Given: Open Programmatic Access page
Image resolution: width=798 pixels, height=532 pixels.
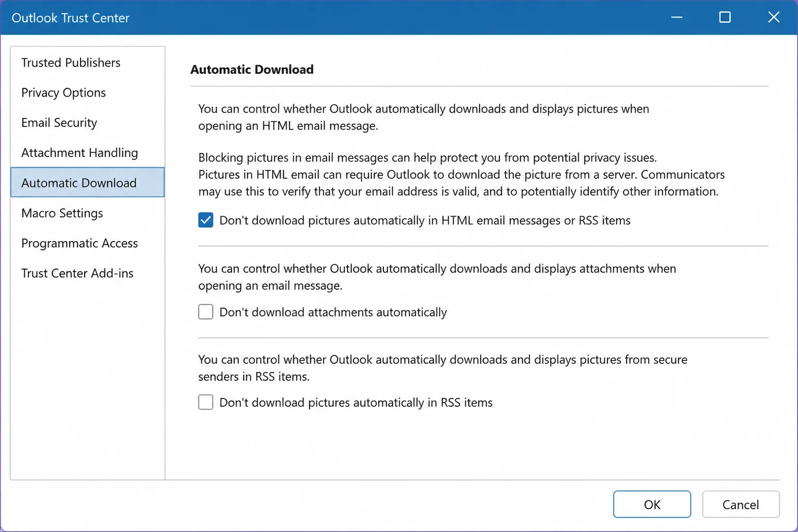Looking at the screenshot, I should tap(87, 243).
